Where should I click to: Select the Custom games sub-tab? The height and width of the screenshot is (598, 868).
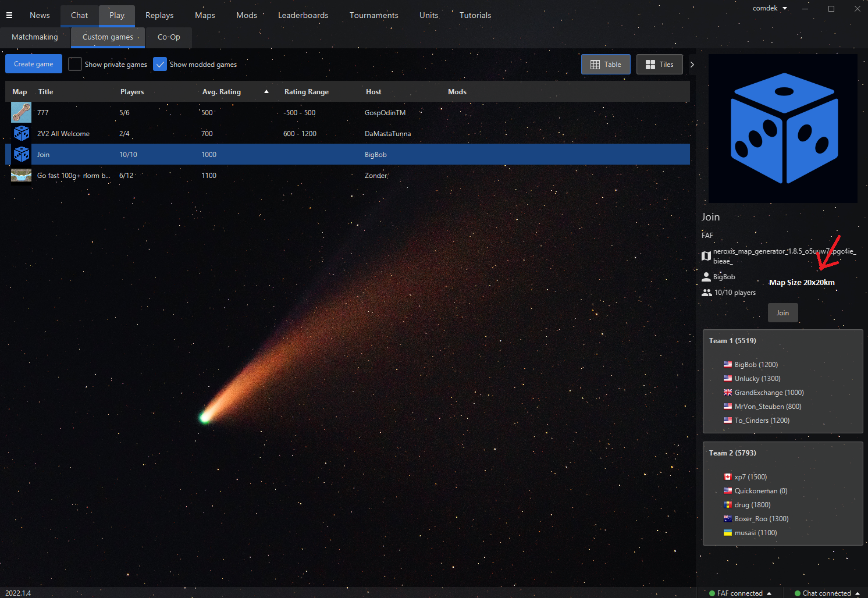108,37
